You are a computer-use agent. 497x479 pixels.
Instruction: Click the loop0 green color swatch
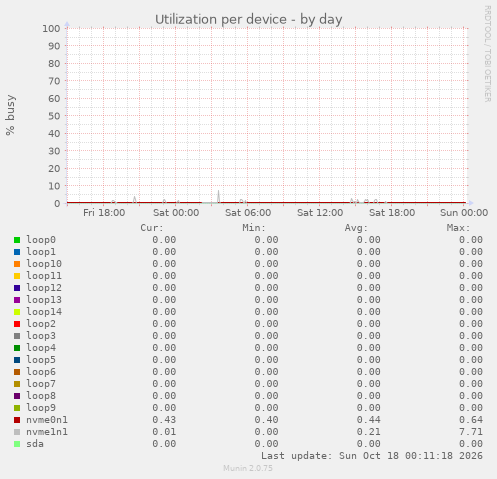(x=17, y=240)
